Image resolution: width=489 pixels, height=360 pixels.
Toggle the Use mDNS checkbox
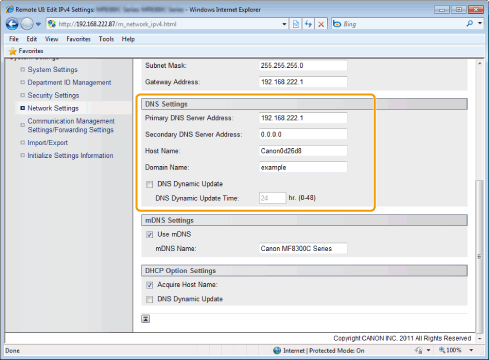pyautogui.click(x=149, y=235)
